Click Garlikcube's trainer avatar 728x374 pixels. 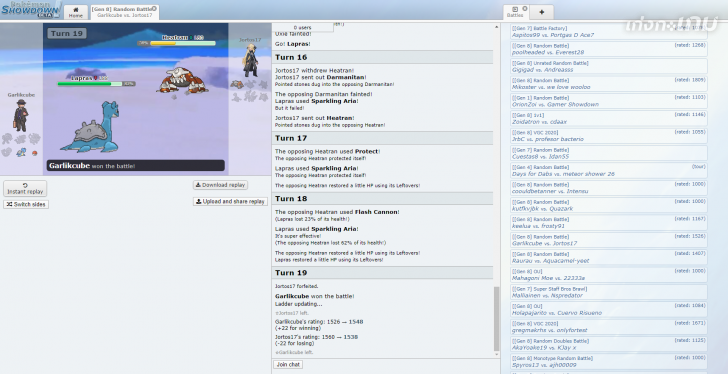click(x=20, y=115)
